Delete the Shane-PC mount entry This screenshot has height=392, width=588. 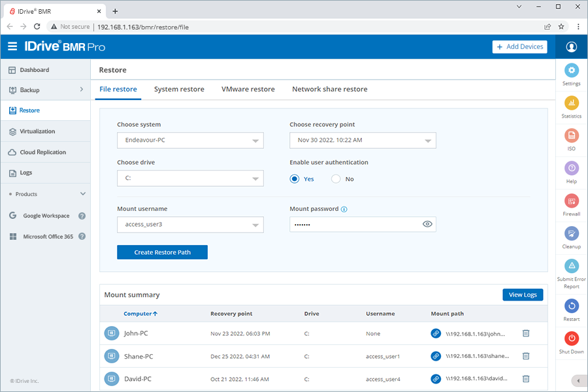pyautogui.click(x=526, y=356)
